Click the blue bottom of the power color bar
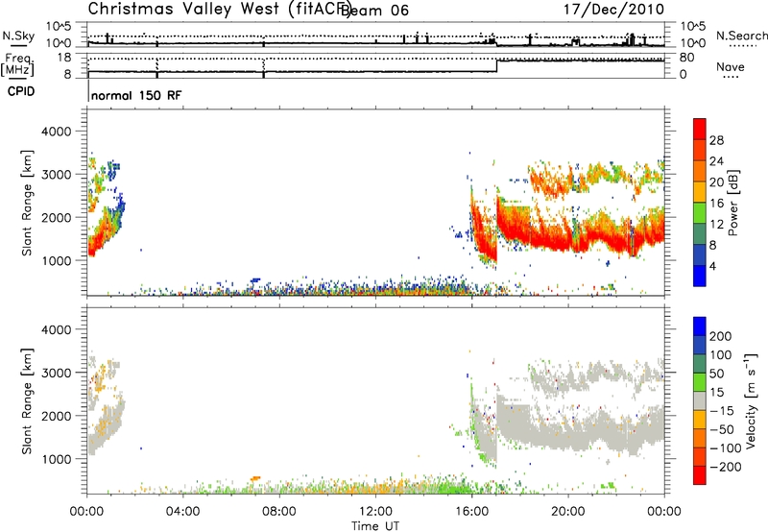This screenshot has width=768, height=532. click(700, 276)
